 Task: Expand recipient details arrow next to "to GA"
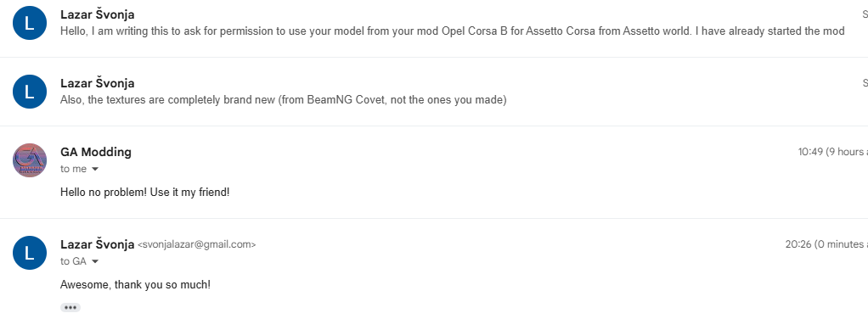pos(94,261)
